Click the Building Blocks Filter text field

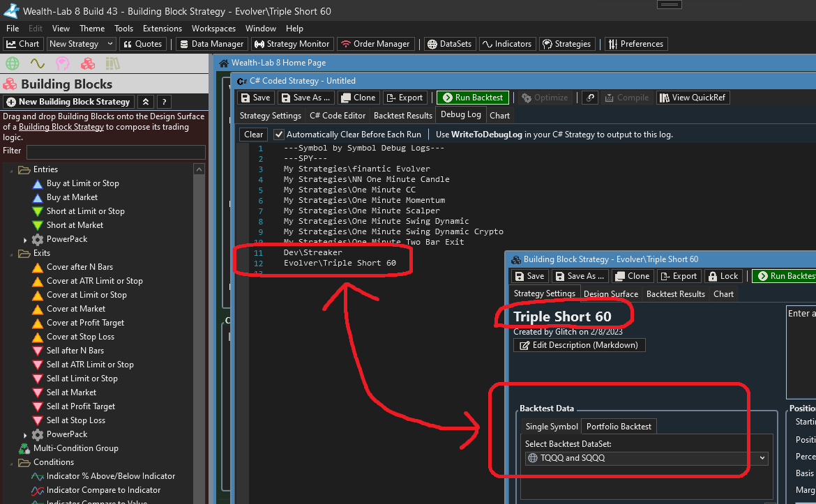[116, 151]
